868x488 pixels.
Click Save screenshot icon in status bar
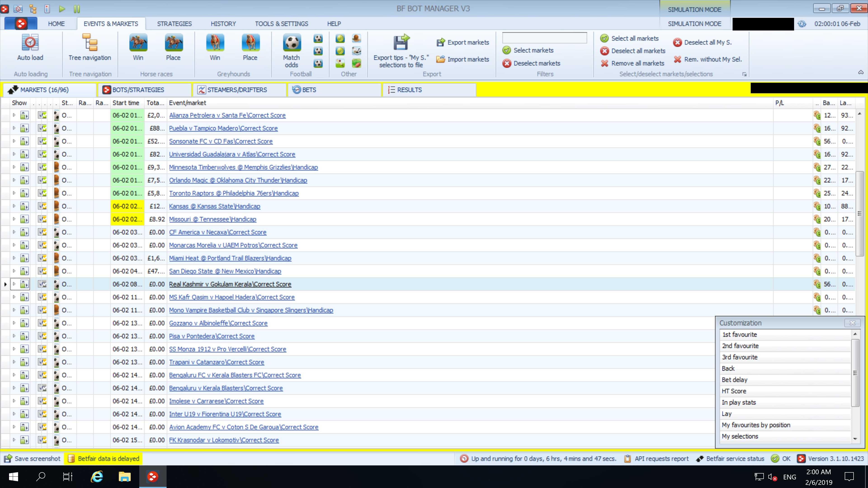7,458
